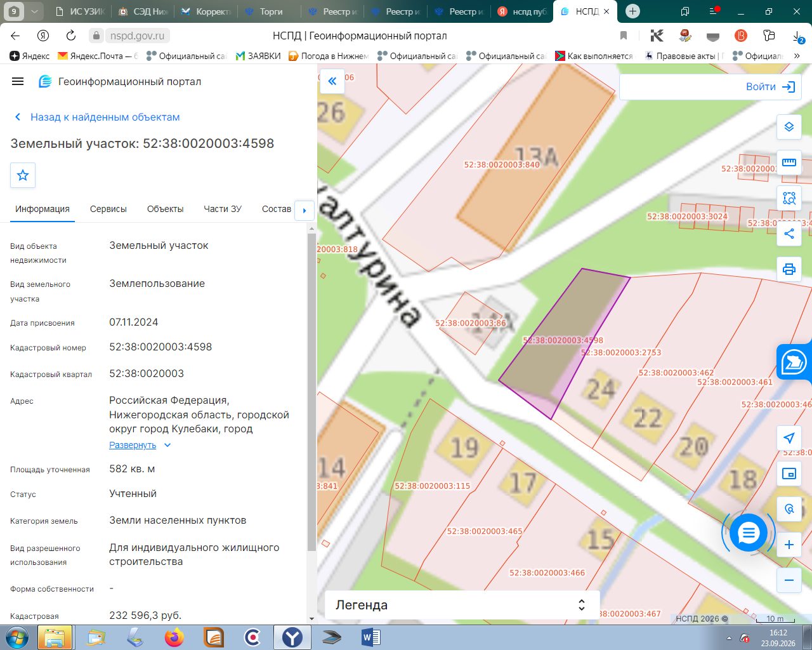
Task: Go back with the browser back arrow
Action: [x=15, y=36]
